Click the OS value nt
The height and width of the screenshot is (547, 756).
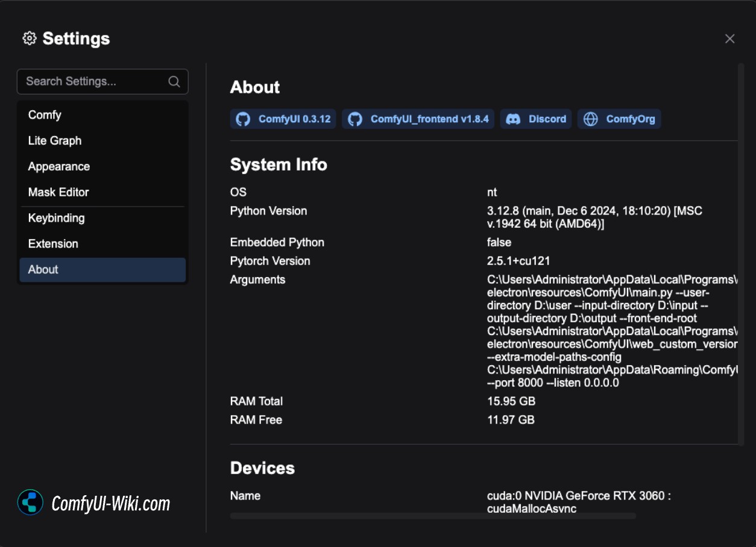492,192
